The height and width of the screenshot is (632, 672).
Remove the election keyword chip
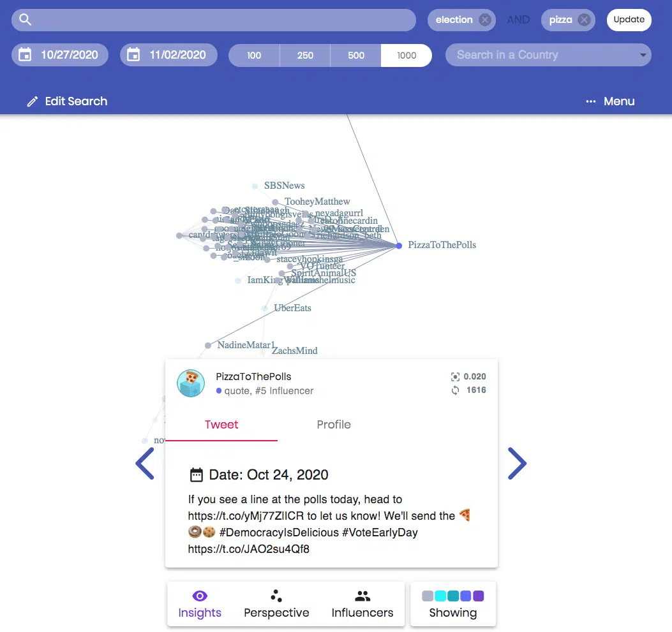485,20
